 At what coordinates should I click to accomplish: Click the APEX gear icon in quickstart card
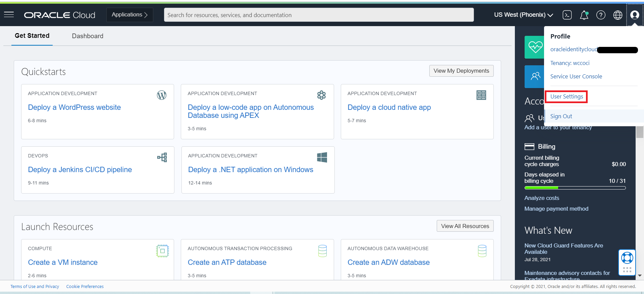tap(321, 95)
